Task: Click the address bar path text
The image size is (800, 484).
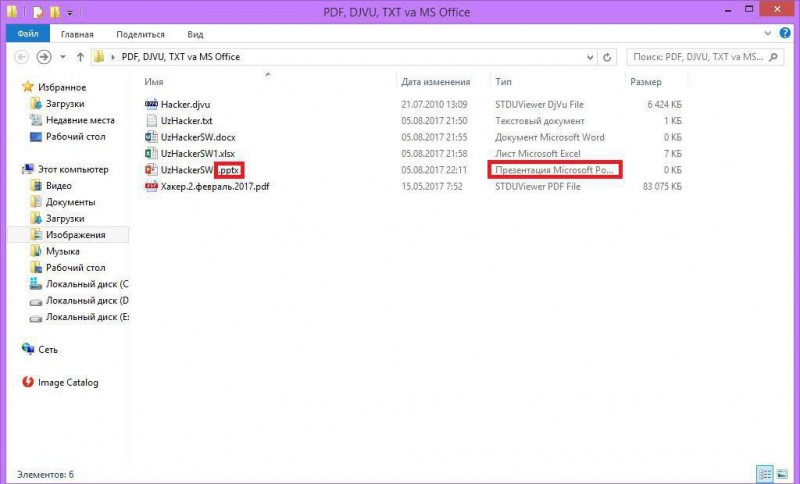Action: (181, 57)
